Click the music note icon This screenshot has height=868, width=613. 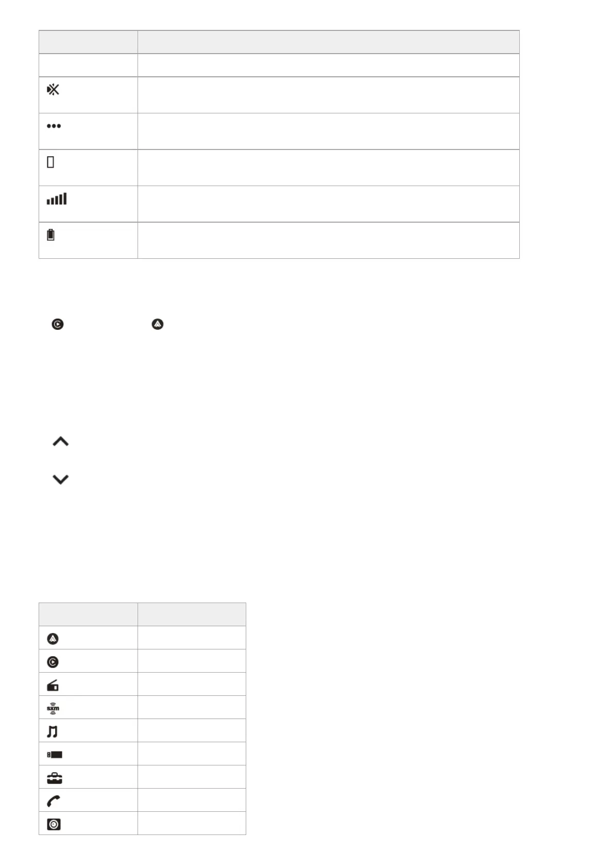pos(53,731)
